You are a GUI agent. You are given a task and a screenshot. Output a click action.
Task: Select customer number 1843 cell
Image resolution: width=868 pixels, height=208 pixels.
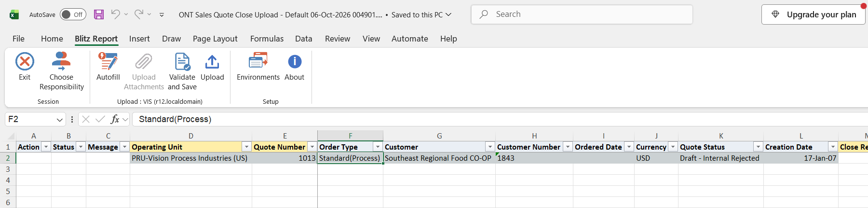pos(534,158)
